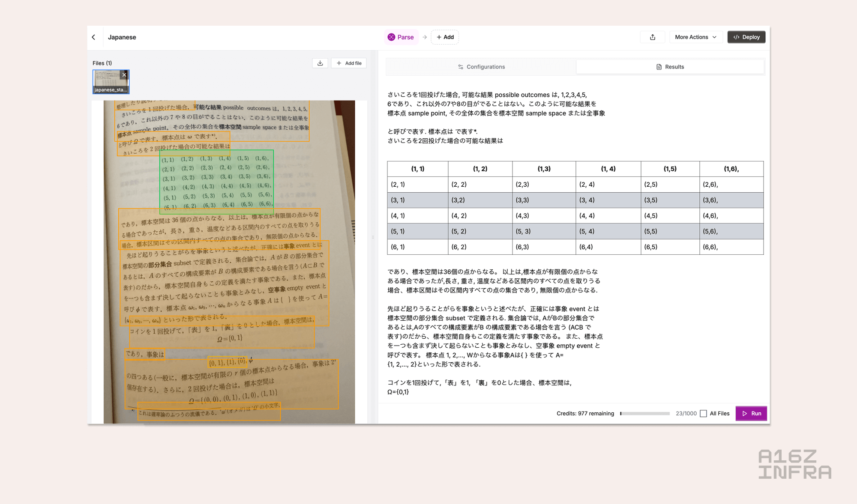Screen dimensions: 857x504
Task: Click the arrow between Parse and Add
Action: [x=425, y=37]
